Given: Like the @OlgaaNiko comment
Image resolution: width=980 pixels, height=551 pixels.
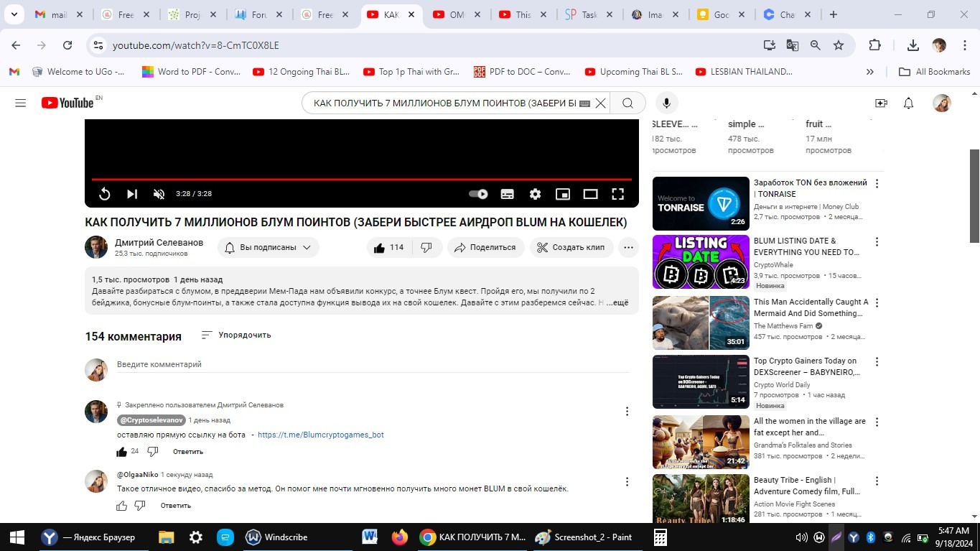Looking at the screenshot, I should point(121,506).
